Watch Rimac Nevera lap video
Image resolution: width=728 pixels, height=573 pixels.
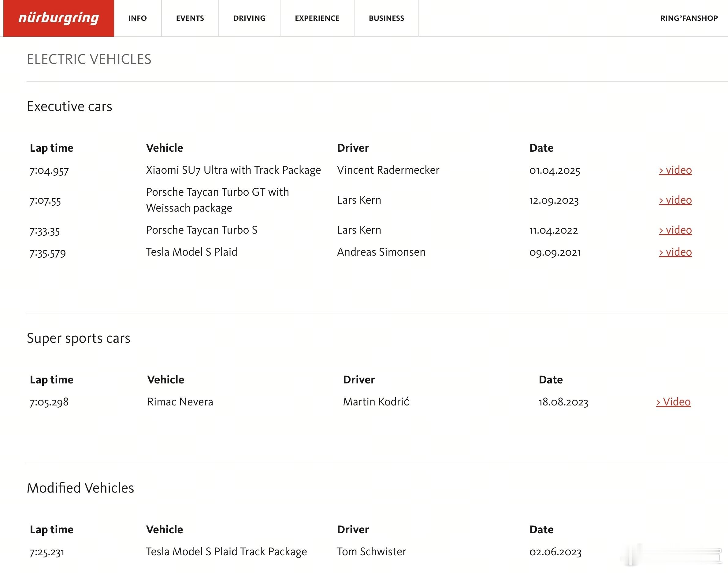click(673, 402)
